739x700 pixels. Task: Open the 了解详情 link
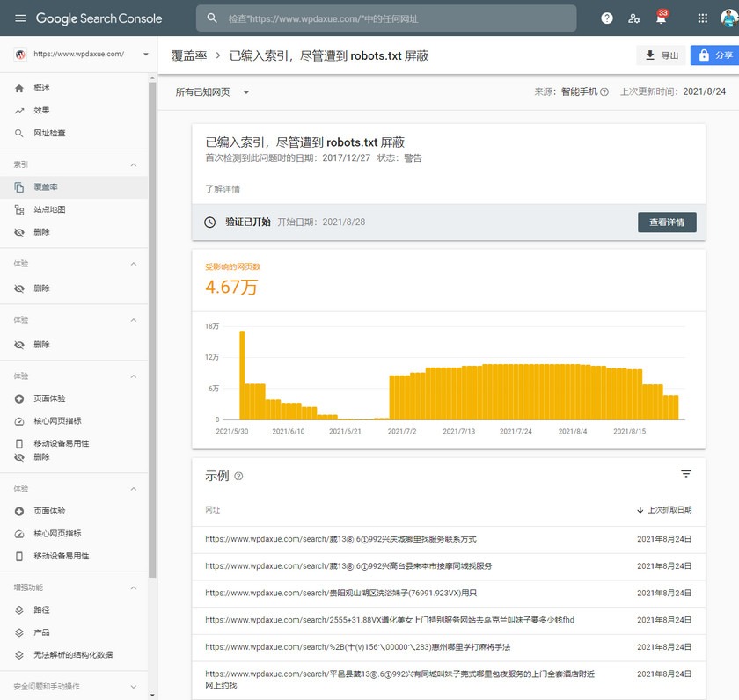[x=223, y=189]
